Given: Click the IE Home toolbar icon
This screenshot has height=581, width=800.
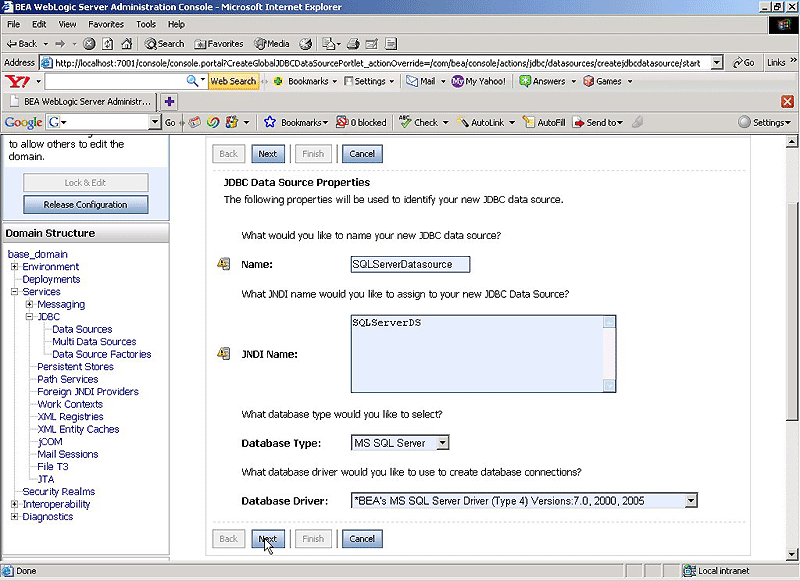Looking at the screenshot, I should pos(126,44).
